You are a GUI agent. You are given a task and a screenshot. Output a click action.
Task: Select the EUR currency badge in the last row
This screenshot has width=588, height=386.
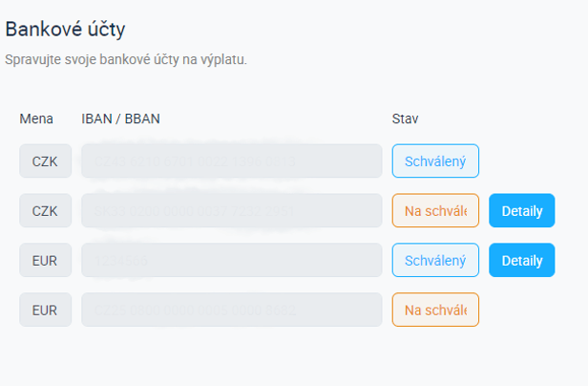[45, 310]
